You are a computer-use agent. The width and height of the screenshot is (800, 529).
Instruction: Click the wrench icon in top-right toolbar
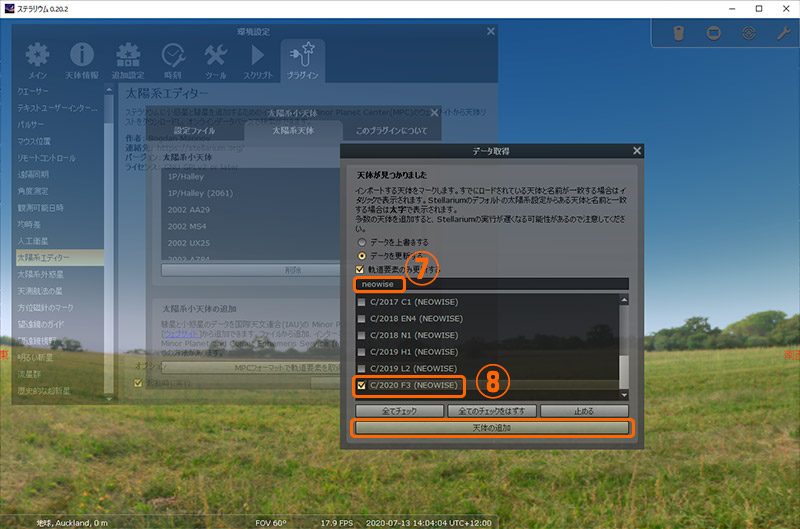tap(784, 33)
